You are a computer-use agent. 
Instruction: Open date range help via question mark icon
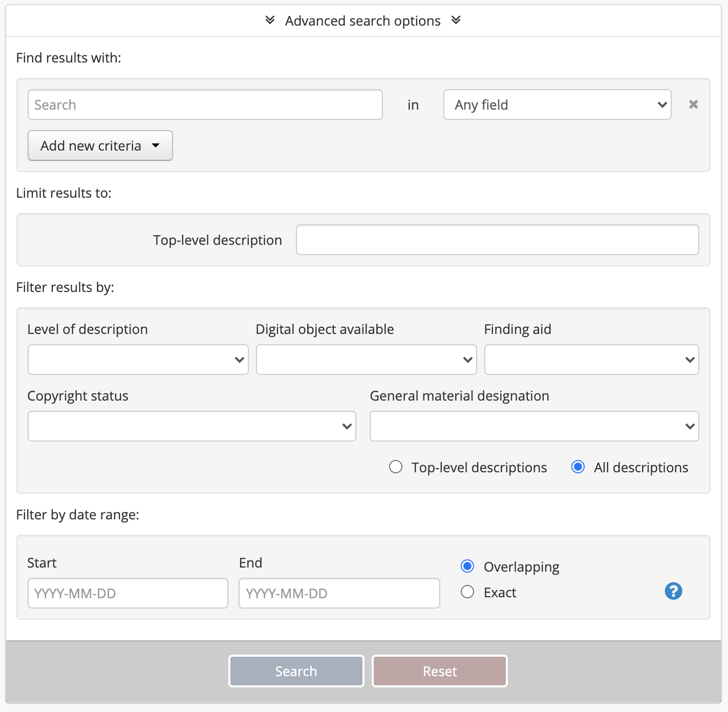[673, 591]
